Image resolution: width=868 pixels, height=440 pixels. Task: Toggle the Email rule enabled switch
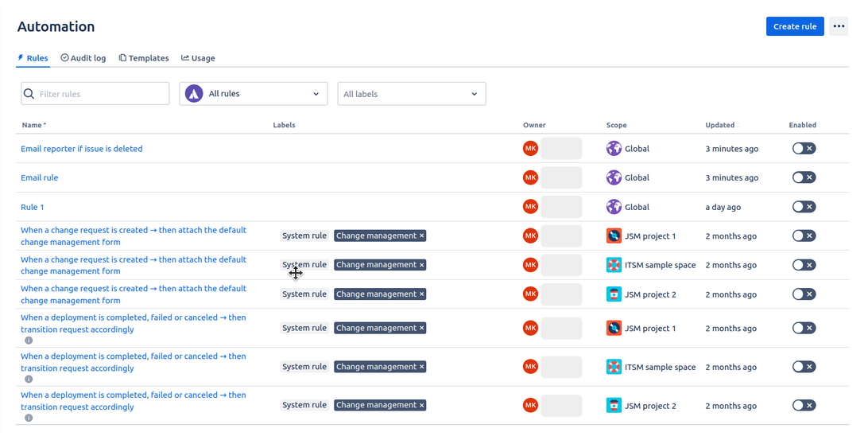pos(804,177)
